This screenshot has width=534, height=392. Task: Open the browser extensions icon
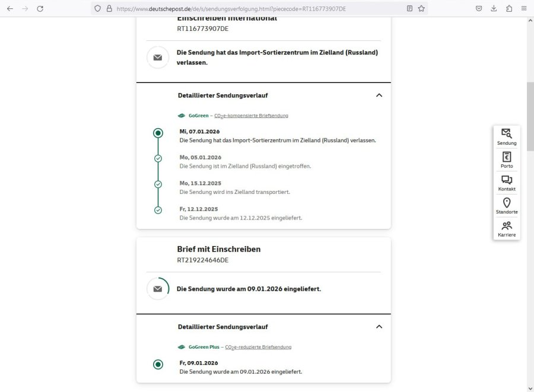click(509, 9)
